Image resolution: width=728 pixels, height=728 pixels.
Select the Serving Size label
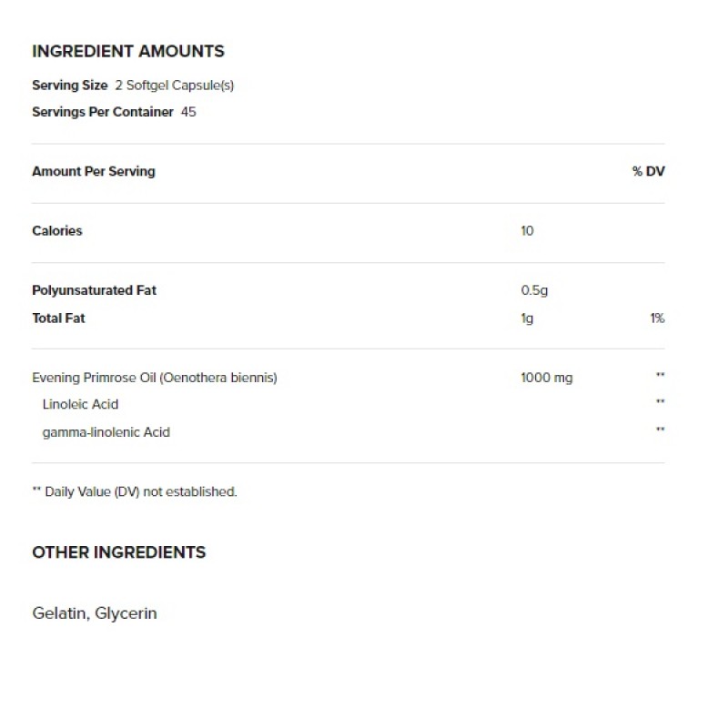[x=70, y=86]
